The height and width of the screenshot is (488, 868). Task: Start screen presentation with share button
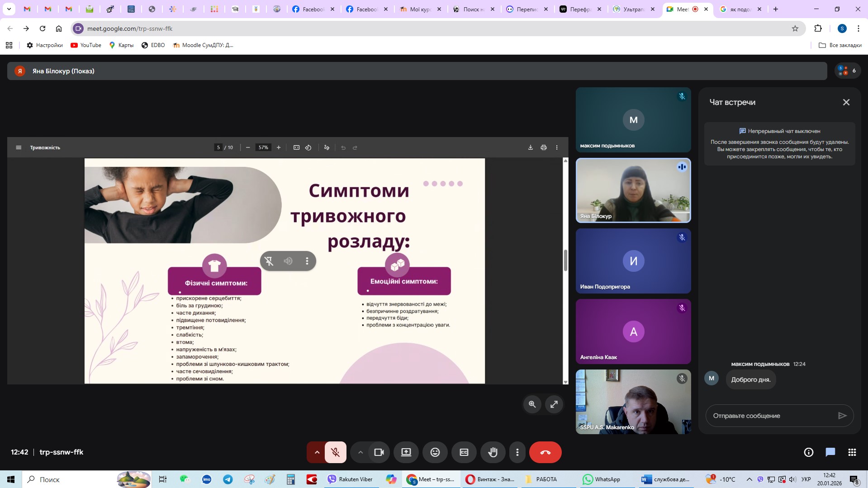[406, 452]
